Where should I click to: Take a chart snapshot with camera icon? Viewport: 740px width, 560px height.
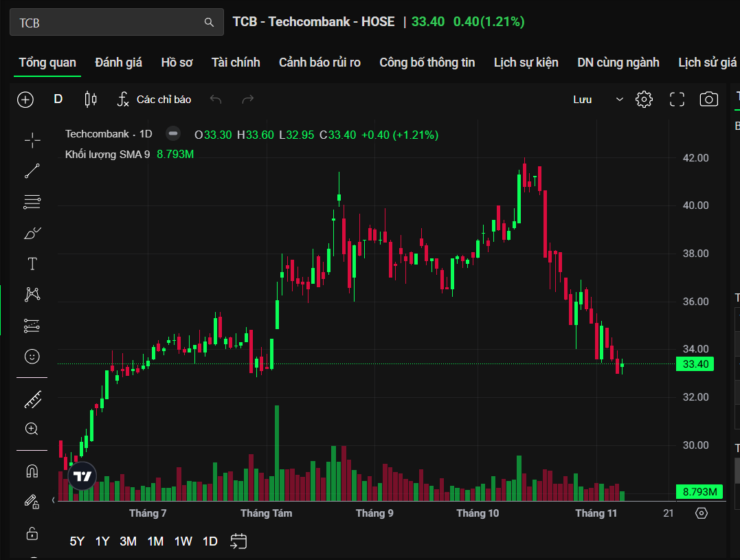coord(708,100)
